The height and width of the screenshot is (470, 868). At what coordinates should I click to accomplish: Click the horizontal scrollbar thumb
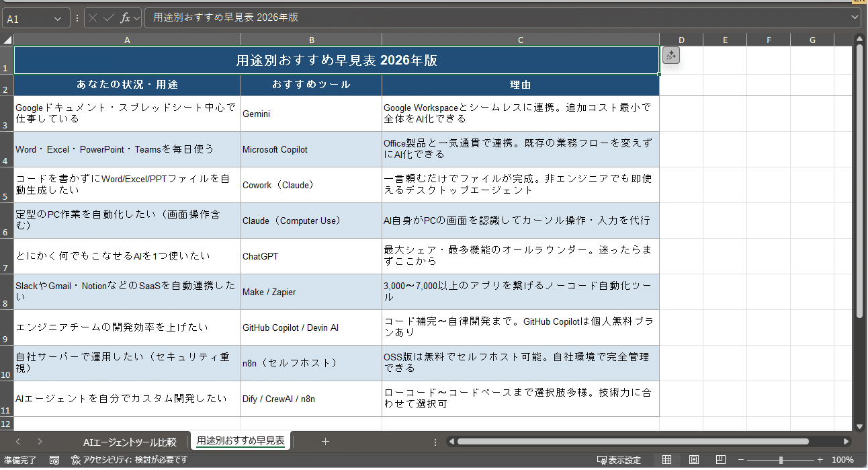[x=633, y=442]
